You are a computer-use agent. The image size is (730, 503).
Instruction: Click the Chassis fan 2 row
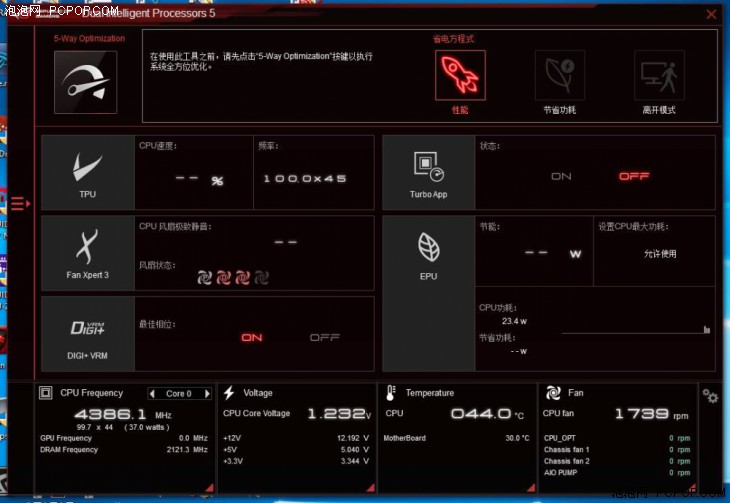coord(617,461)
